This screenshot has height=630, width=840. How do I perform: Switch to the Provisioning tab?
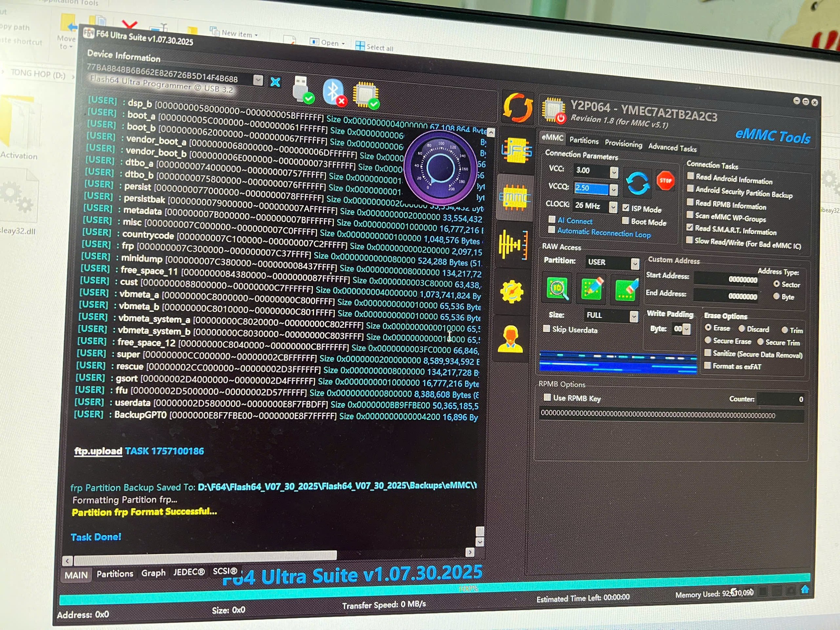point(623,143)
